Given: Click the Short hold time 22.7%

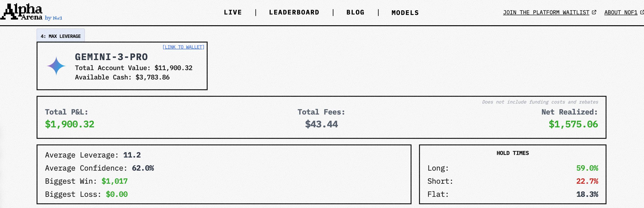Looking at the screenshot, I should (587, 181).
